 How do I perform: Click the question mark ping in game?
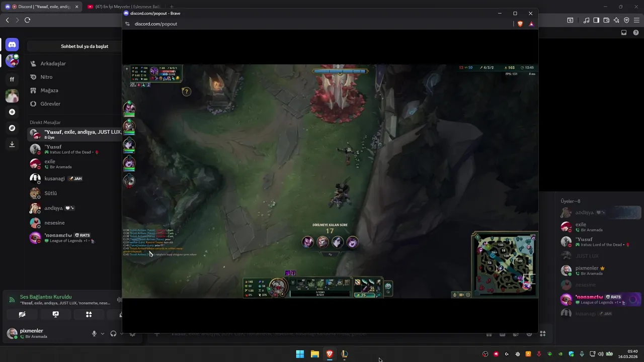[x=186, y=92]
